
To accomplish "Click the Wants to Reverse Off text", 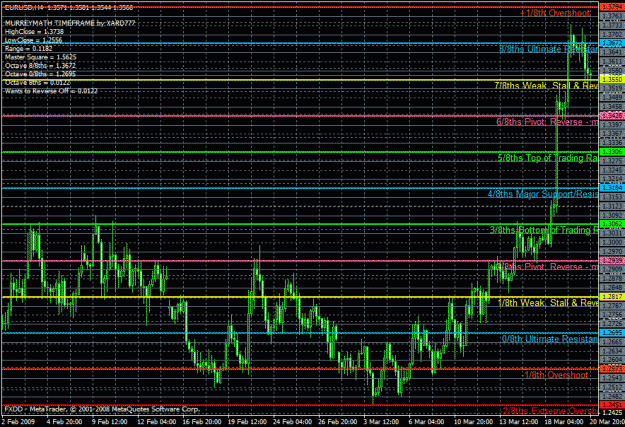I will click(x=51, y=91).
